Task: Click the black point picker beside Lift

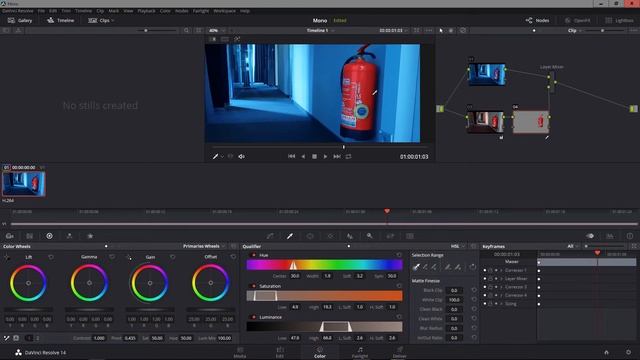Action: tap(7, 257)
